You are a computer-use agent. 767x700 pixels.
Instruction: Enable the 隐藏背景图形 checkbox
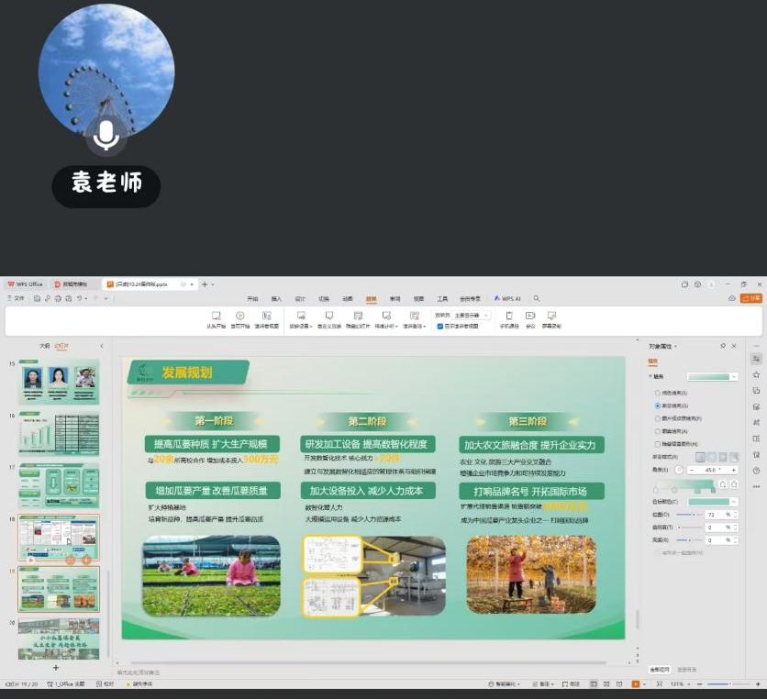point(658,443)
